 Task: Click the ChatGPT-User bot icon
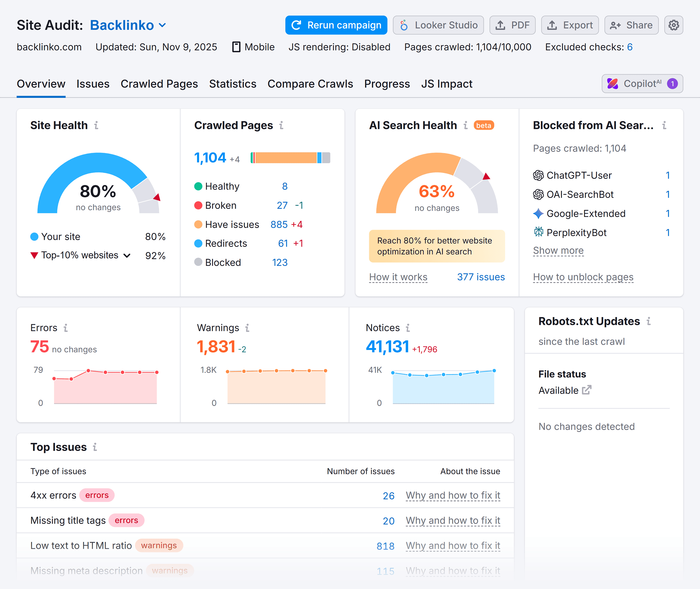[x=538, y=175]
